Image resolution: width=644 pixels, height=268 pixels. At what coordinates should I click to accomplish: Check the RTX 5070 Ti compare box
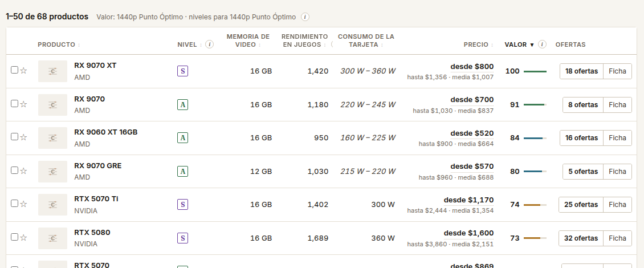14,203
